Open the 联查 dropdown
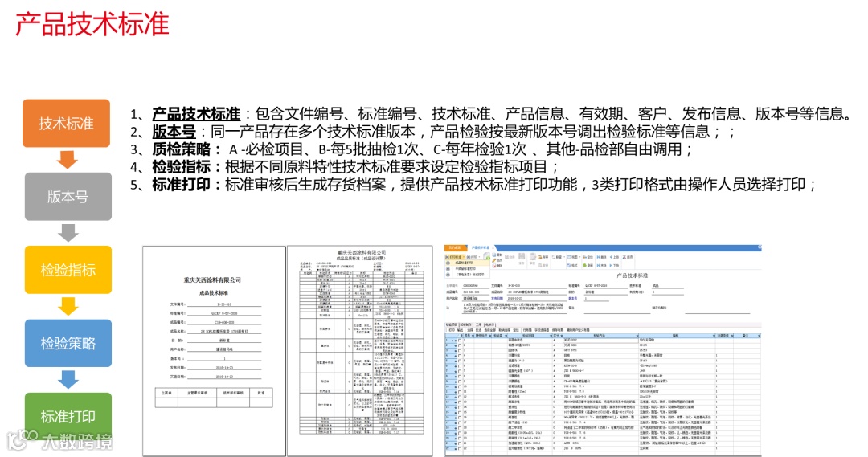This screenshot has width=868, height=457. [559, 257]
